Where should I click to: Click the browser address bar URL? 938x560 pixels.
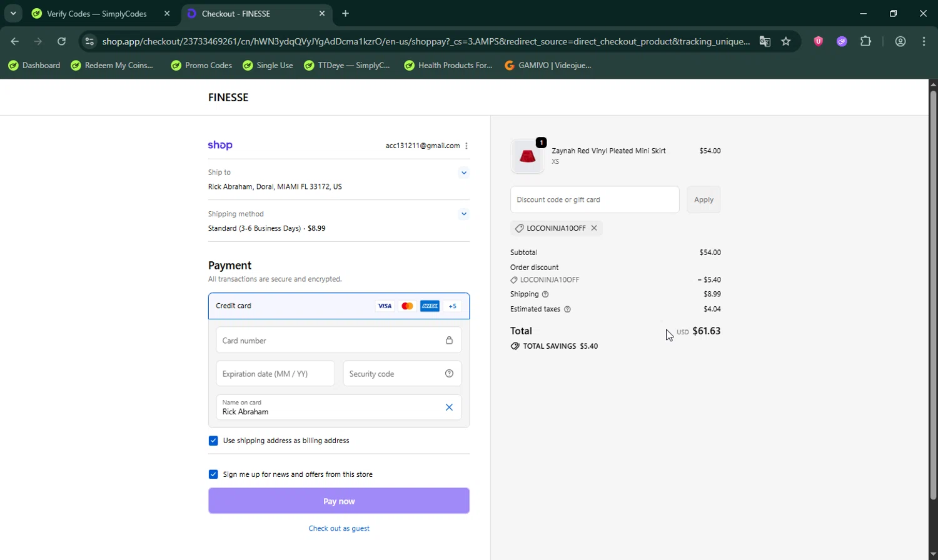coord(426,41)
